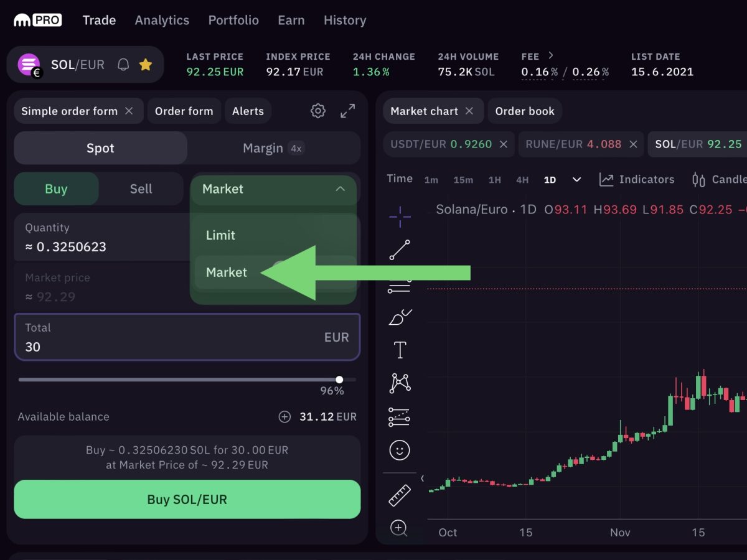Viewport: 747px width, 560px height.
Task: Click the 31.12 EUR available balance value
Action: [328, 417]
